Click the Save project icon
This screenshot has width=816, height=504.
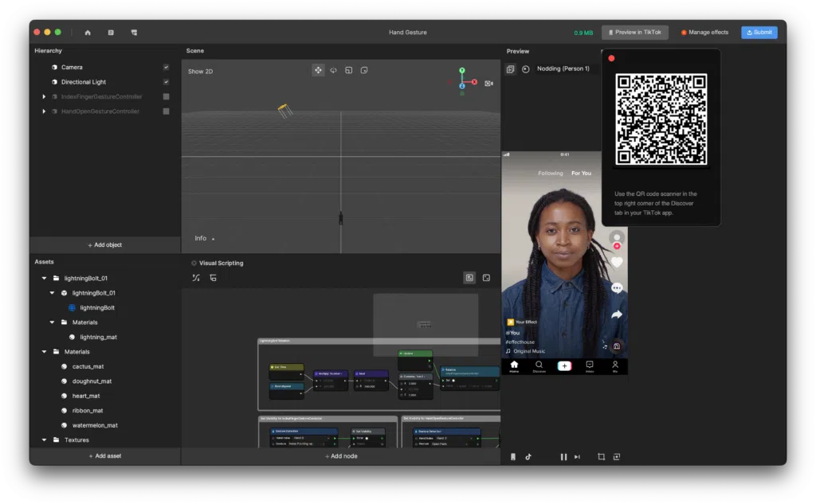110,32
